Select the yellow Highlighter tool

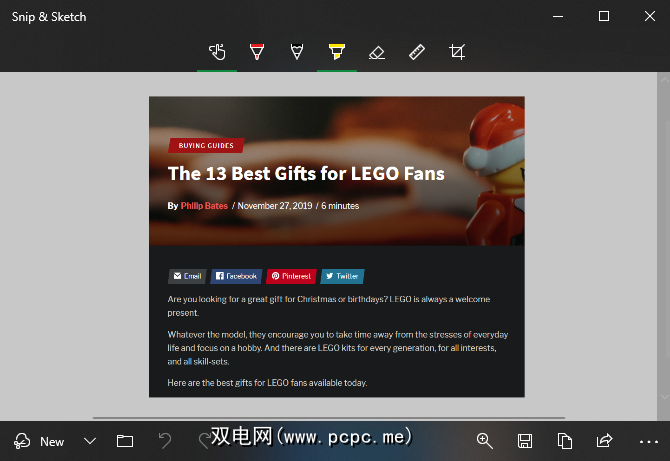pos(337,52)
